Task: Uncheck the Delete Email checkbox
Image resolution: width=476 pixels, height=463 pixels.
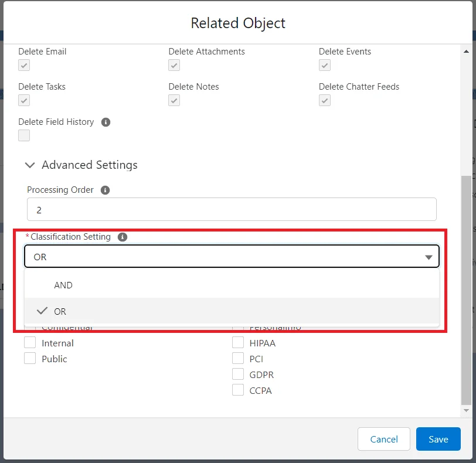Action: pyautogui.click(x=23, y=65)
